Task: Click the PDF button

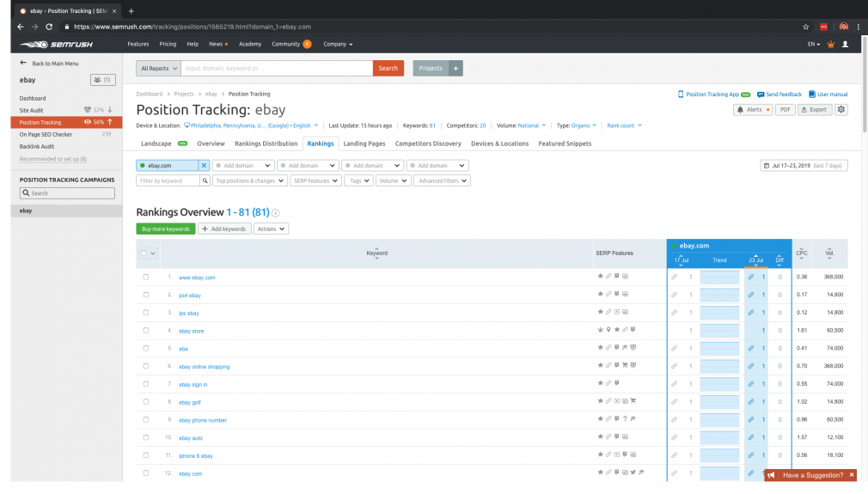Action: point(785,109)
